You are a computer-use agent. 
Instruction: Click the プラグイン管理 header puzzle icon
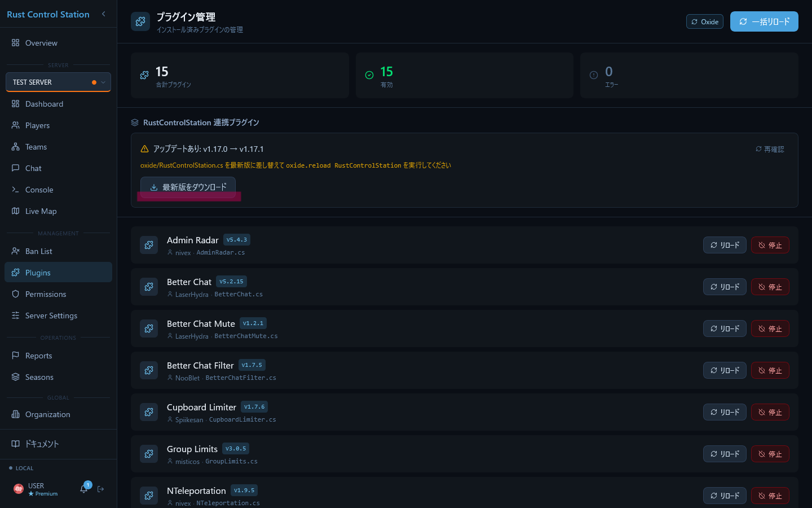140,21
